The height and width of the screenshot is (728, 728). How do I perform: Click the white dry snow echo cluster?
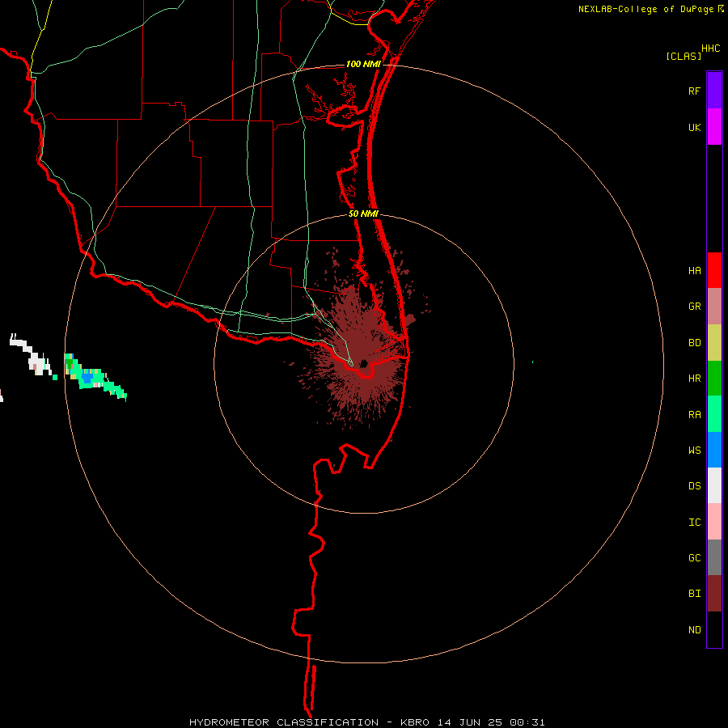(32, 355)
